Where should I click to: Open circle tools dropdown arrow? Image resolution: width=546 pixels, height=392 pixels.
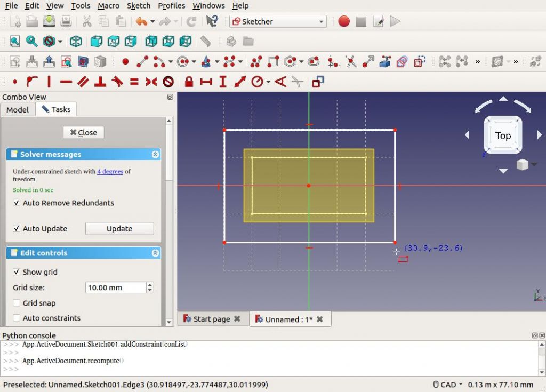[194, 62]
